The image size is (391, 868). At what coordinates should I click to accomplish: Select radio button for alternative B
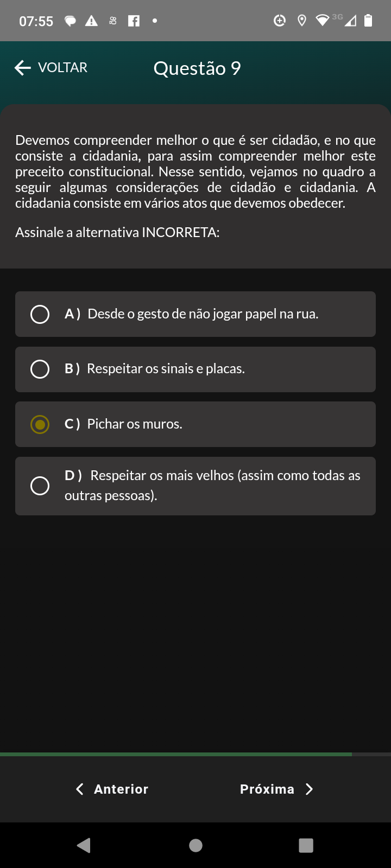40,369
